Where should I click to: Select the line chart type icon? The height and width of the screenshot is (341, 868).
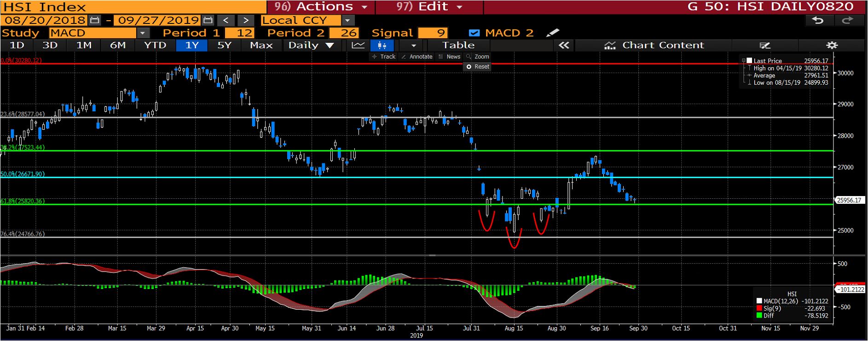point(358,45)
